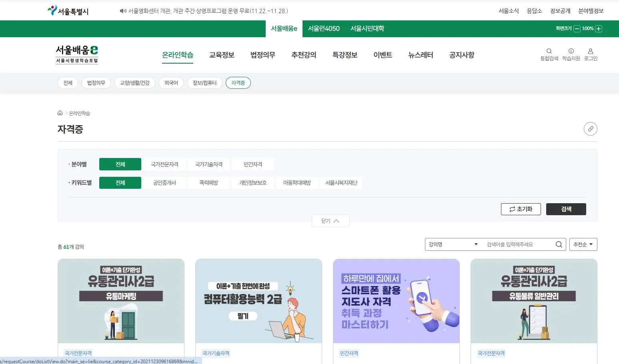Select keyword 아동학대예방

(x=297, y=183)
